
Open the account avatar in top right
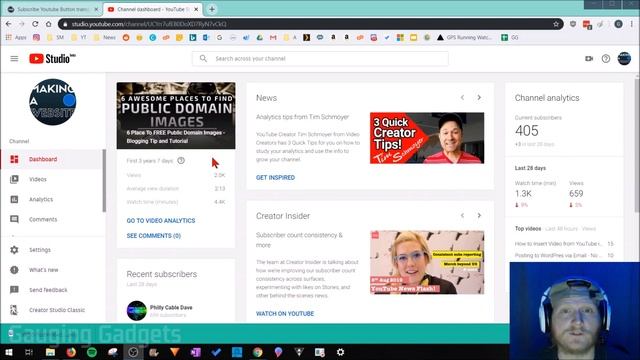(624, 59)
